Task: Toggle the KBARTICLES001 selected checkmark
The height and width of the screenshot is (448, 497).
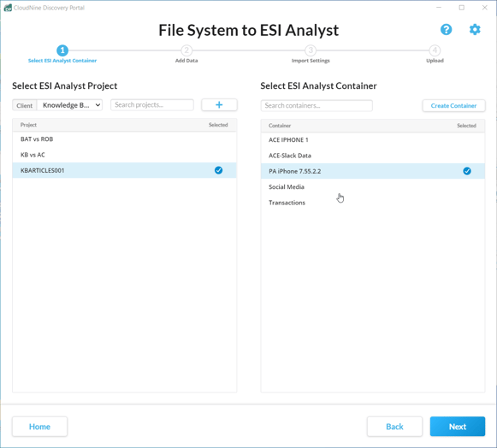Action: point(218,170)
